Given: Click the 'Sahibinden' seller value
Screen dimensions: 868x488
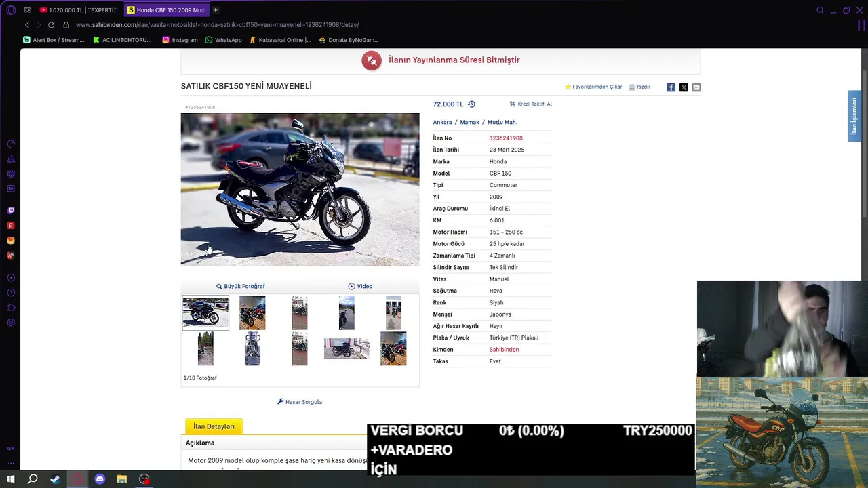Looking at the screenshot, I should (504, 350).
